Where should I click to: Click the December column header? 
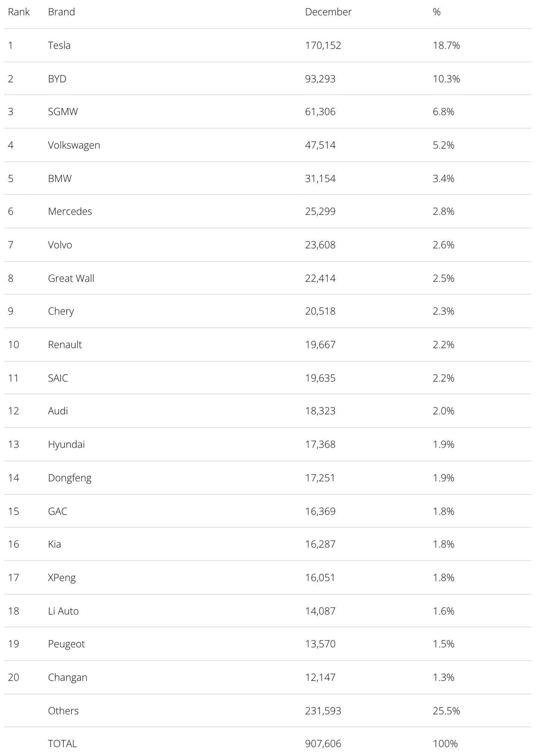(328, 12)
